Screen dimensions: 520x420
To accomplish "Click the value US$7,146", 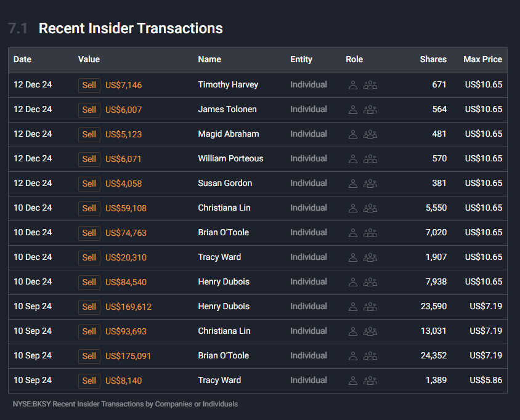I will point(123,86).
